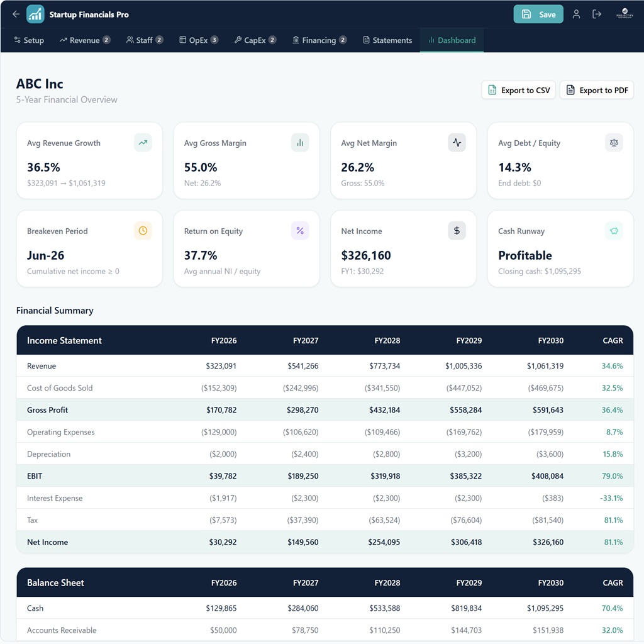Click Tax FY2028 value ($63,524)

pyautogui.click(x=384, y=520)
